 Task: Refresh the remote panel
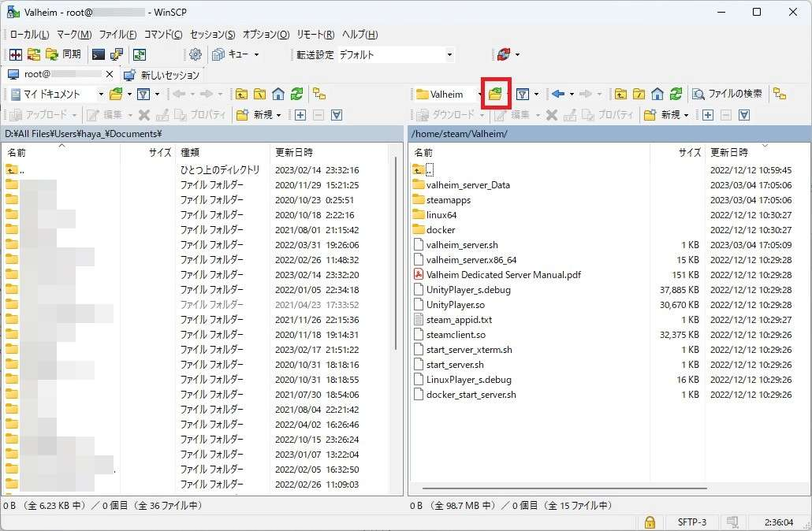676,95
